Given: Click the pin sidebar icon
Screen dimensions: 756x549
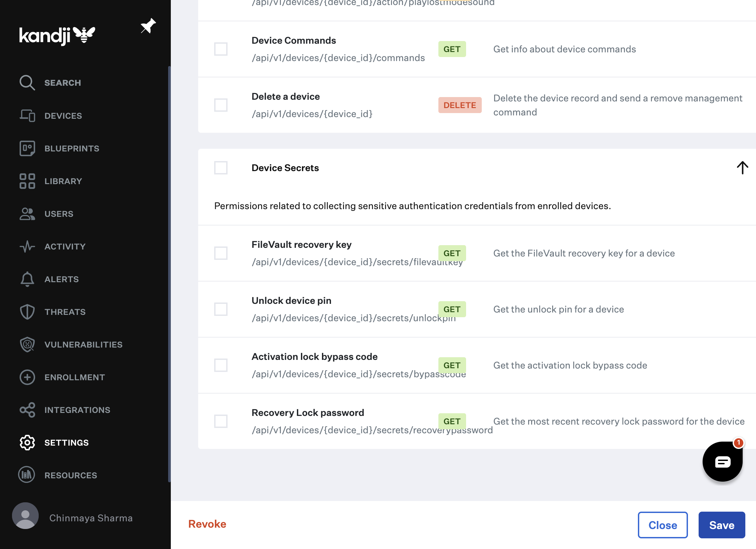Looking at the screenshot, I should [x=148, y=26].
